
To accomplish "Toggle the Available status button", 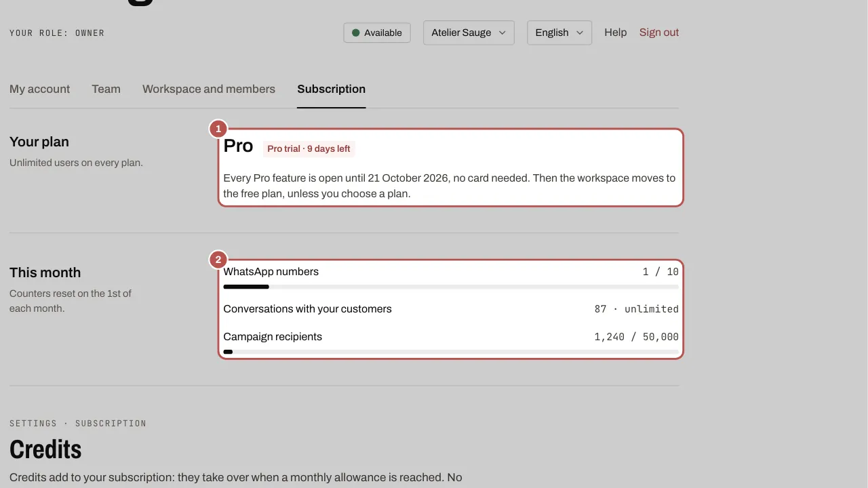I will coord(377,33).
